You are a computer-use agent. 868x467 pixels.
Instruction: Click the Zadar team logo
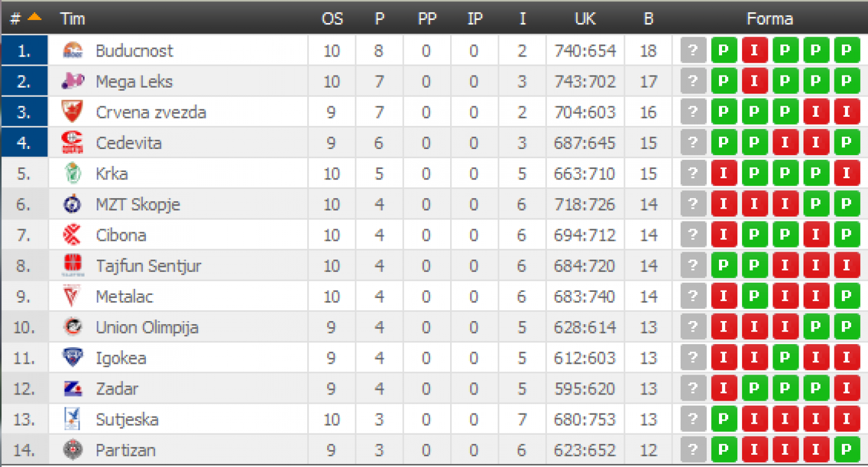click(73, 389)
